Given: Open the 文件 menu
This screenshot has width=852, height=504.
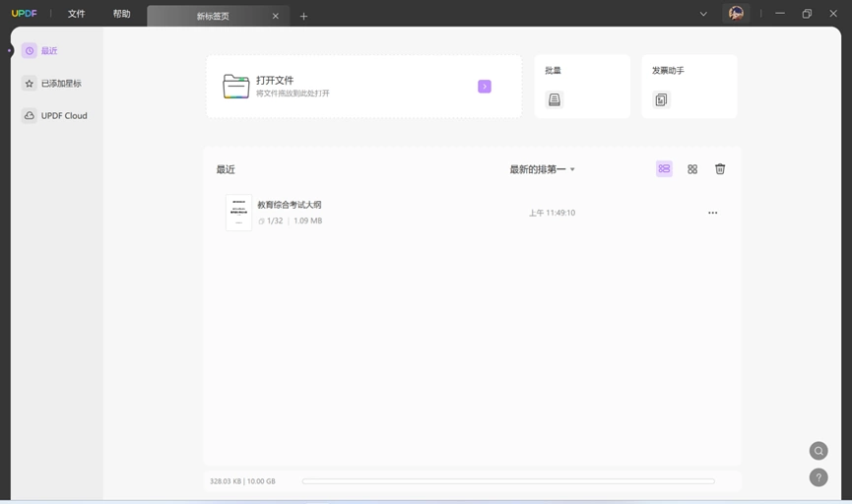Looking at the screenshot, I should [x=77, y=14].
